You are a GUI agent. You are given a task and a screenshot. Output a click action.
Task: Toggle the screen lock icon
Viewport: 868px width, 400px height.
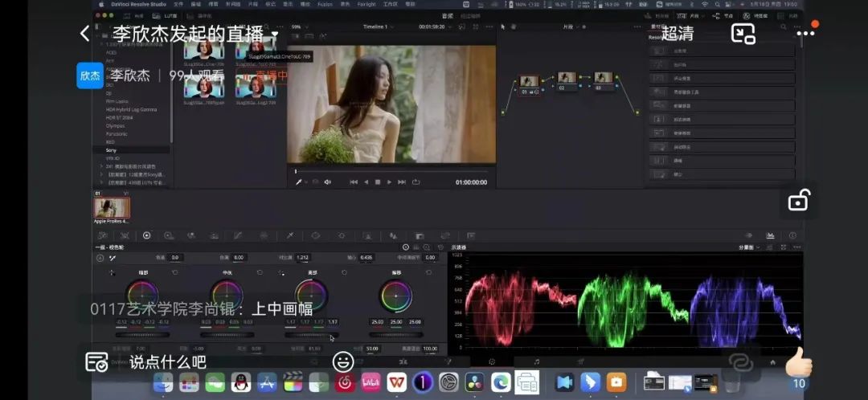798,201
